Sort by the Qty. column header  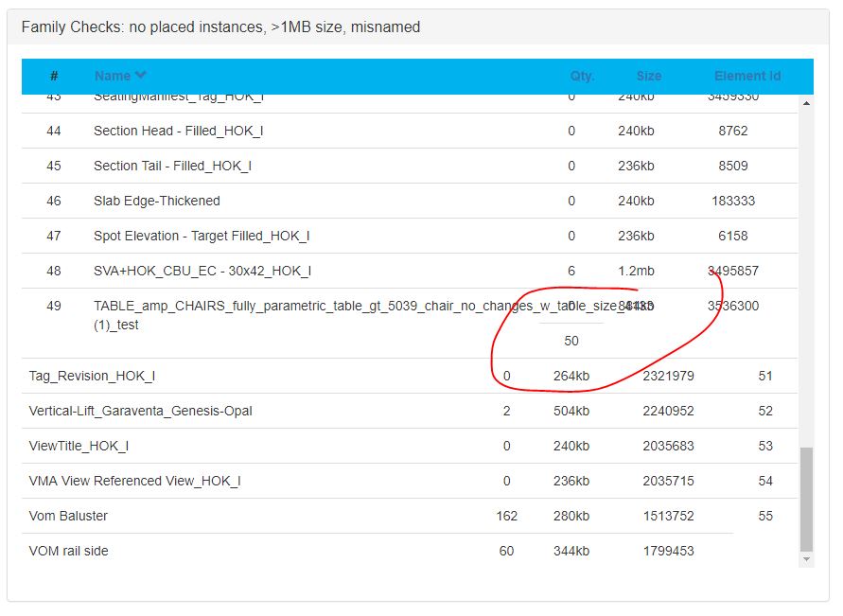[x=582, y=76]
